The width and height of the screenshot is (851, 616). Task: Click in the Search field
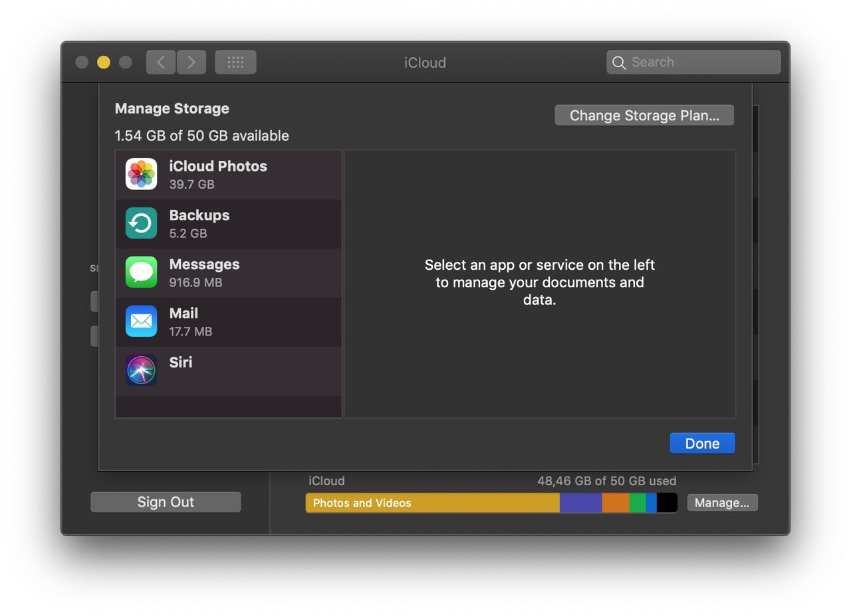(x=693, y=62)
